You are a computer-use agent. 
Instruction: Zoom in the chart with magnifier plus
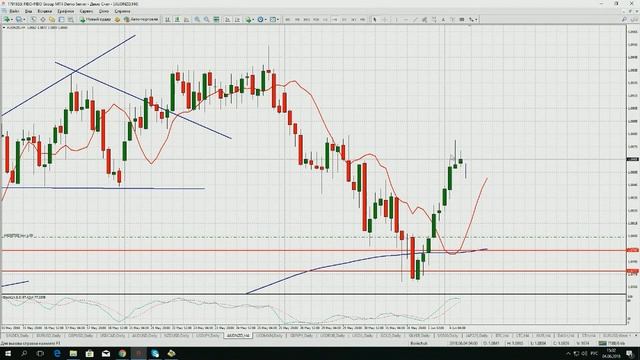point(197,19)
